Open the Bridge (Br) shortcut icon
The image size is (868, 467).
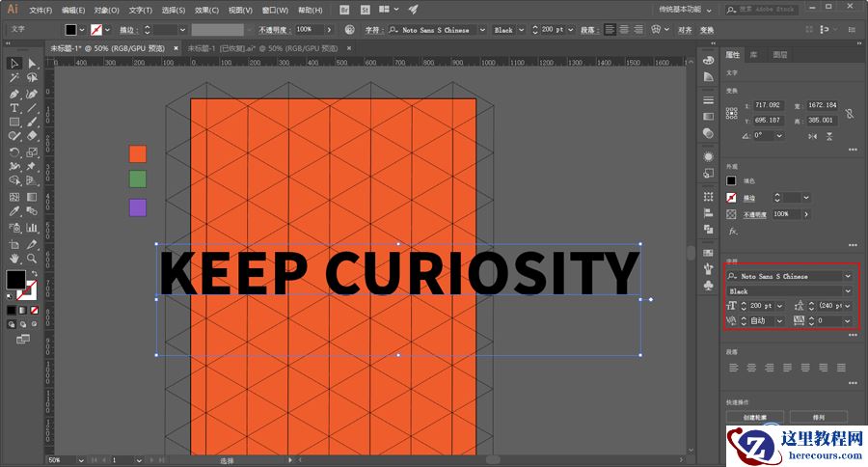[345, 10]
